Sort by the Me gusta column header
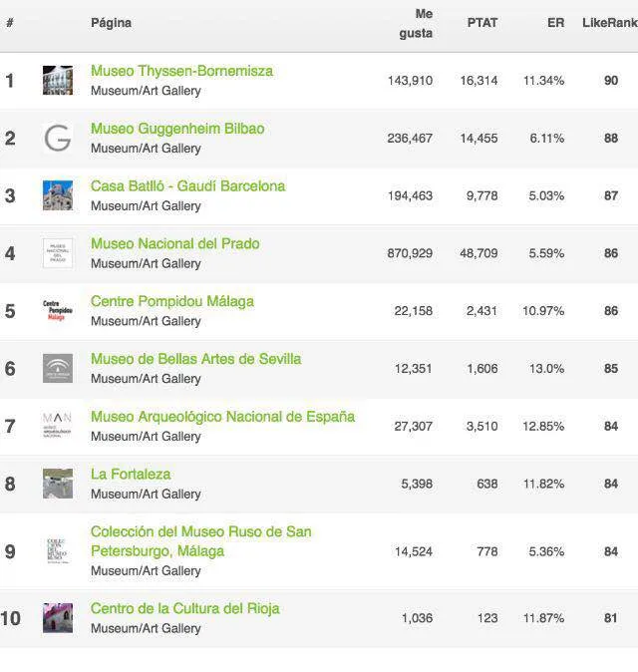 [415, 23]
